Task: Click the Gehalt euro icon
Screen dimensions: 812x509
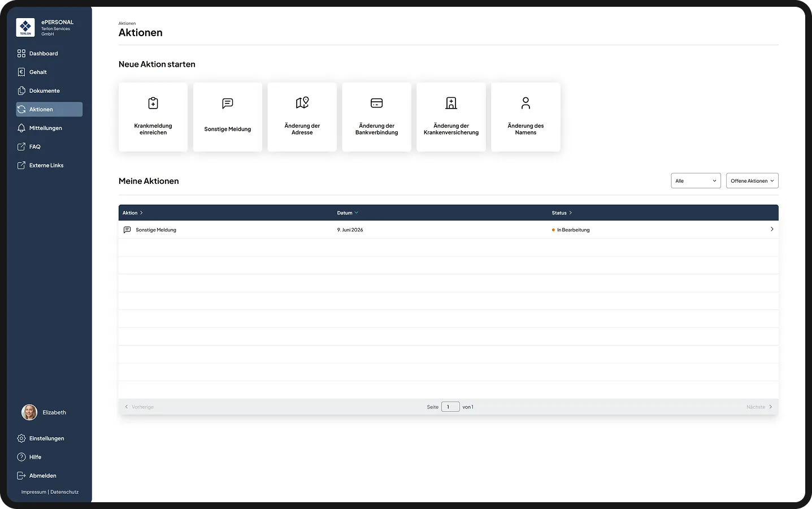Action: coord(21,72)
